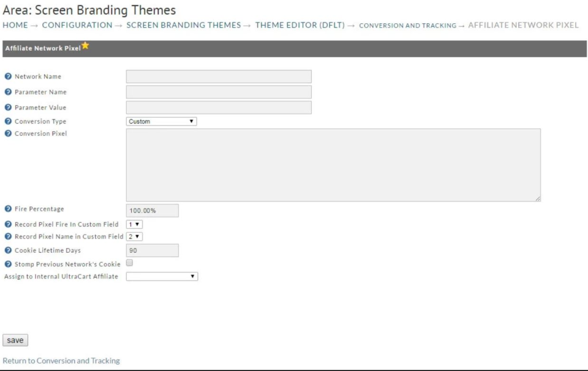
Task: Click the help icon beside Cookie Lifetime Days
Action: [x=8, y=250]
